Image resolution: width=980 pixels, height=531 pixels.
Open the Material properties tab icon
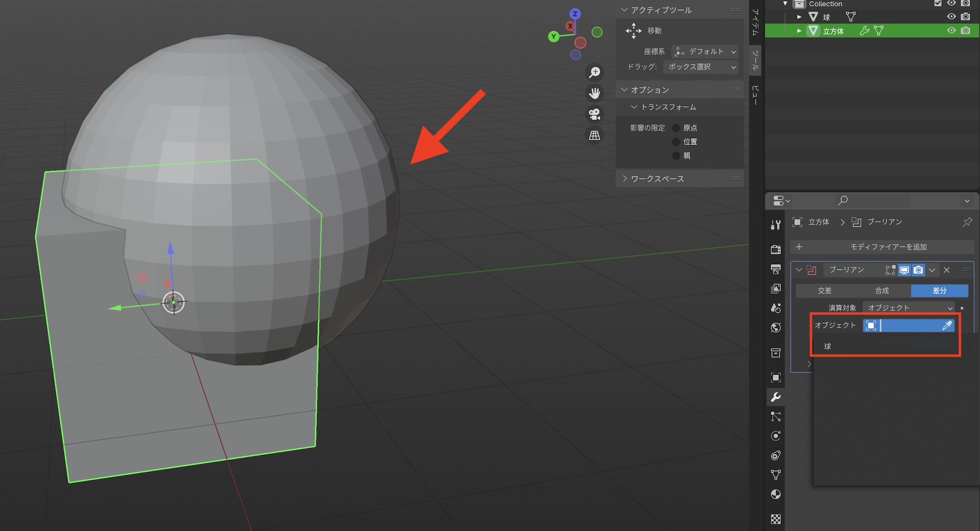[776, 494]
